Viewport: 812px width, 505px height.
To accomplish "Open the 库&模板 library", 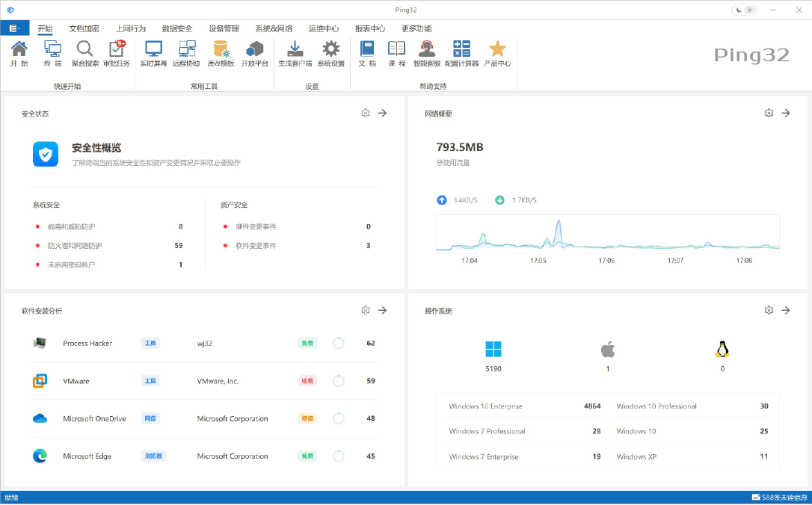I will click(x=221, y=52).
